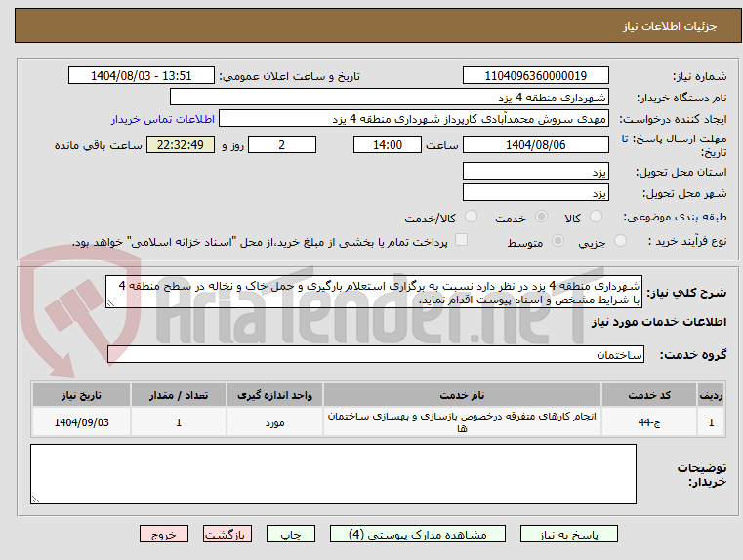
Task: Click the ردیف column header
Action: [x=711, y=395]
